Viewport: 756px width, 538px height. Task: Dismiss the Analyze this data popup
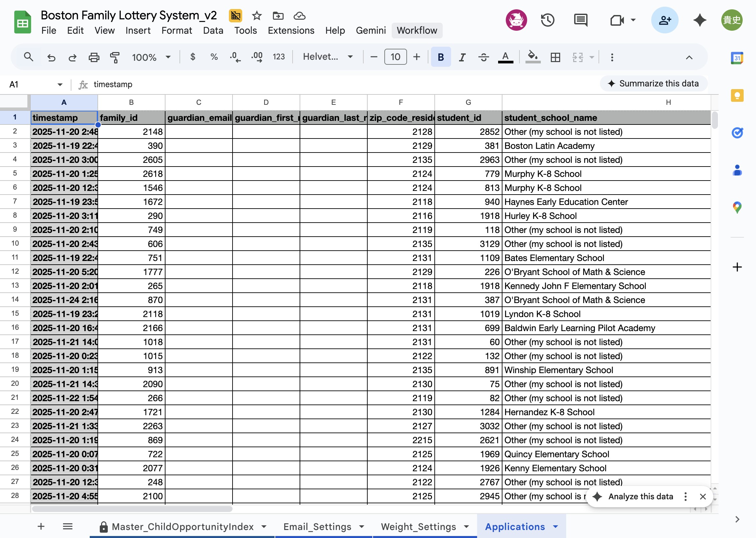703,497
